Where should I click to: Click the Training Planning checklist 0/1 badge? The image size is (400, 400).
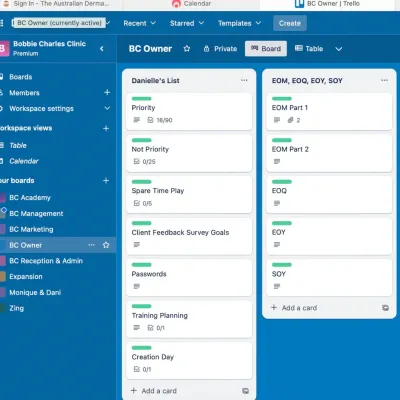[x=156, y=328]
